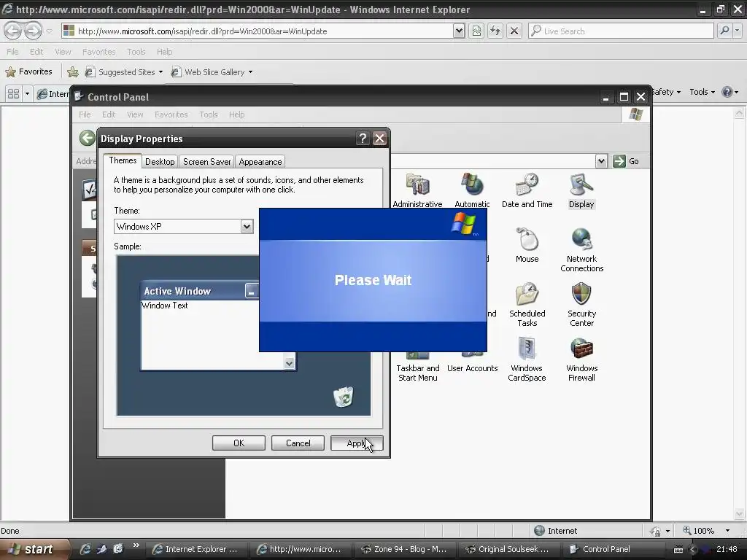Open the Scheduled Tasks icon
The image size is (747, 560).
click(527, 305)
